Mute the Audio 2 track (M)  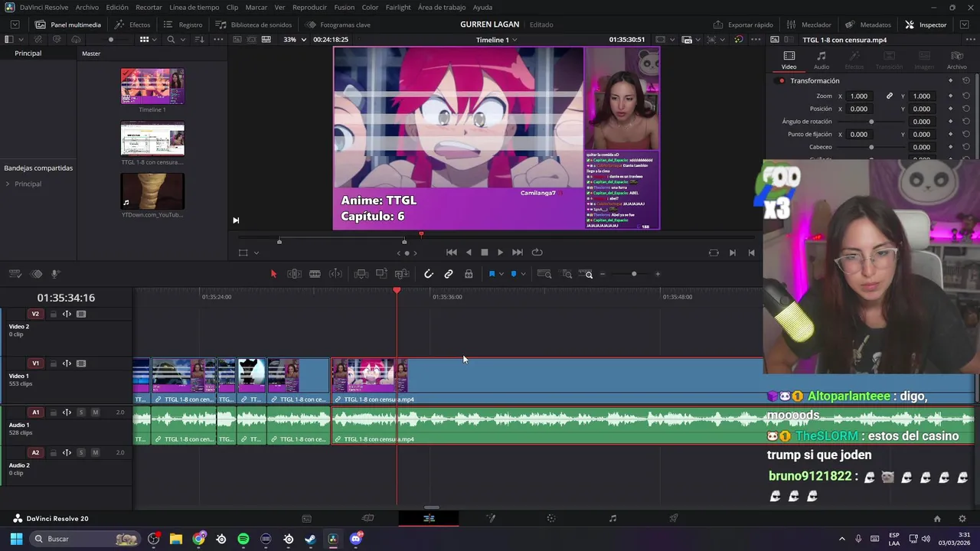pyautogui.click(x=95, y=452)
